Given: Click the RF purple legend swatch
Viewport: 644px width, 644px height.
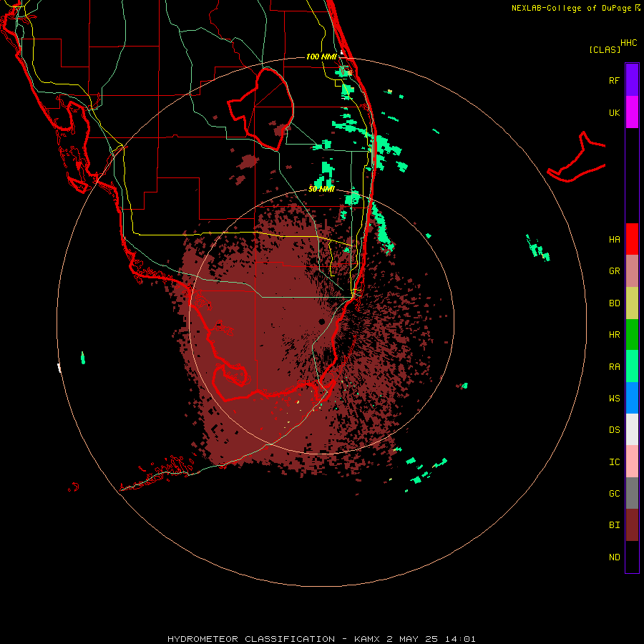Looking at the screenshot, I should [x=632, y=80].
